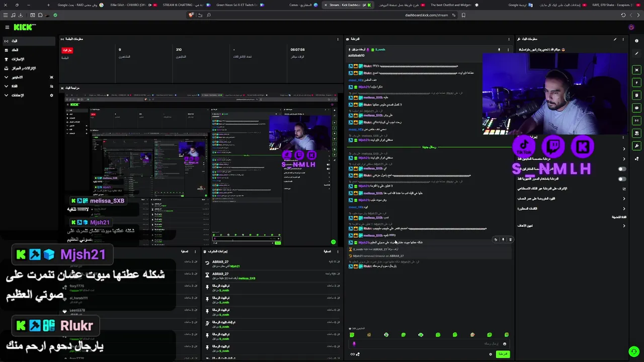Click the KICK logo

pos(24,27)
